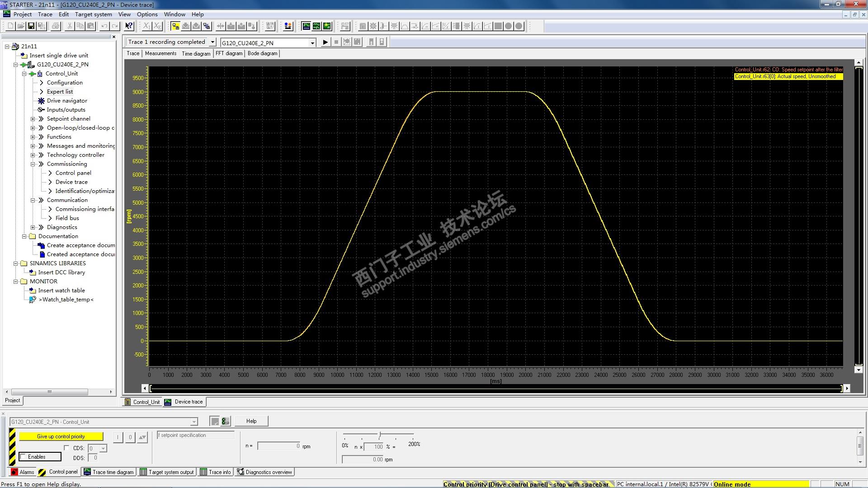Click the Open project folder icon

[21, 26]
